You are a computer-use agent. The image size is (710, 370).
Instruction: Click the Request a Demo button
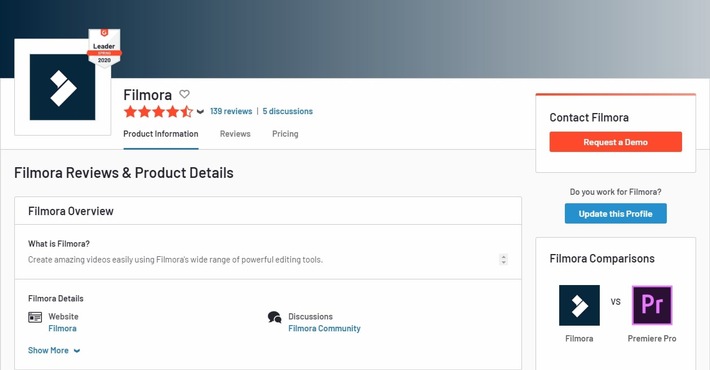615,142
